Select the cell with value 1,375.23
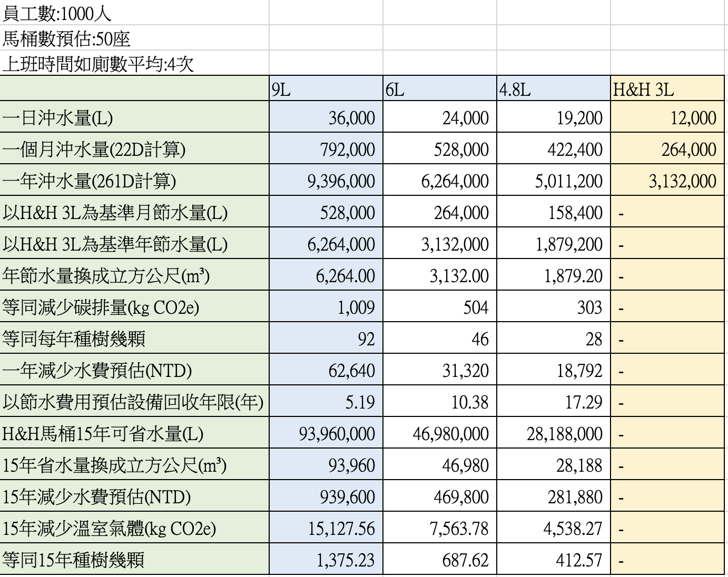728x577 pixels. tap(326, 559)
